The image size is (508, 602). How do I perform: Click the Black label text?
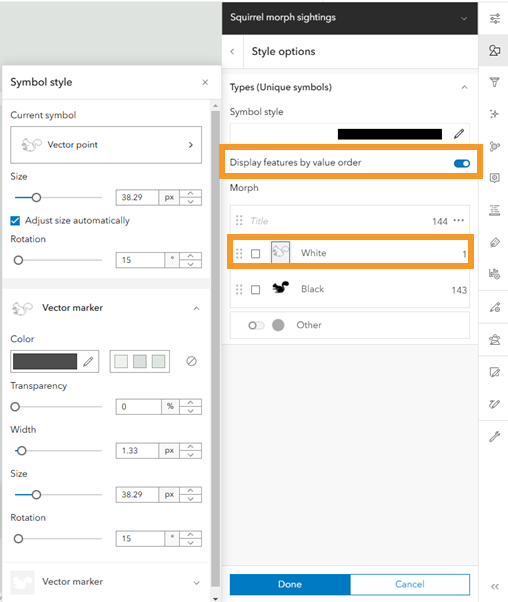[x=313, y=289]
